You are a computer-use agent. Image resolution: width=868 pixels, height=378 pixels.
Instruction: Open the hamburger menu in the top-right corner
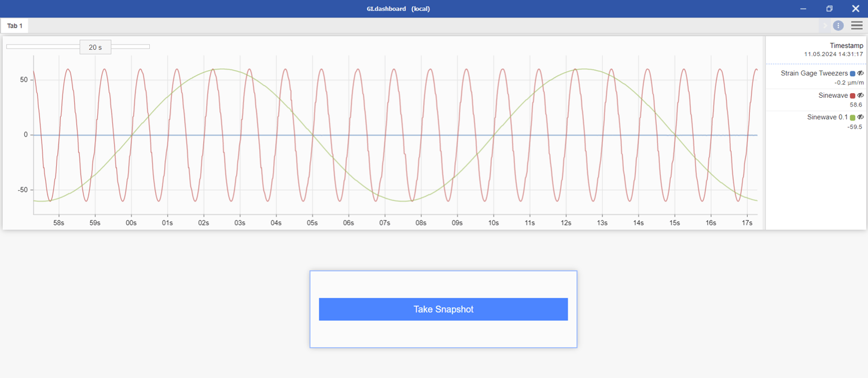pos(857,25)
